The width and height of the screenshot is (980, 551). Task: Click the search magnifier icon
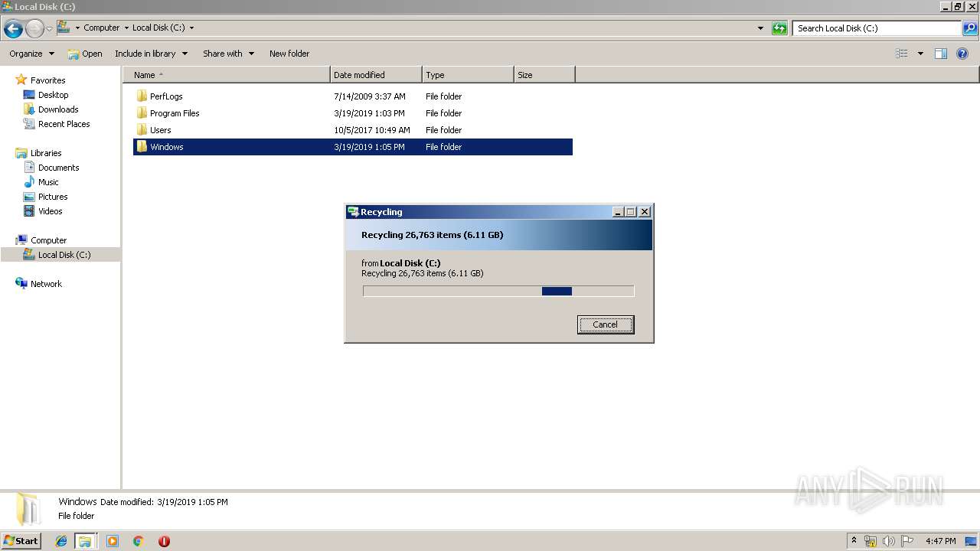coord(969,28)
